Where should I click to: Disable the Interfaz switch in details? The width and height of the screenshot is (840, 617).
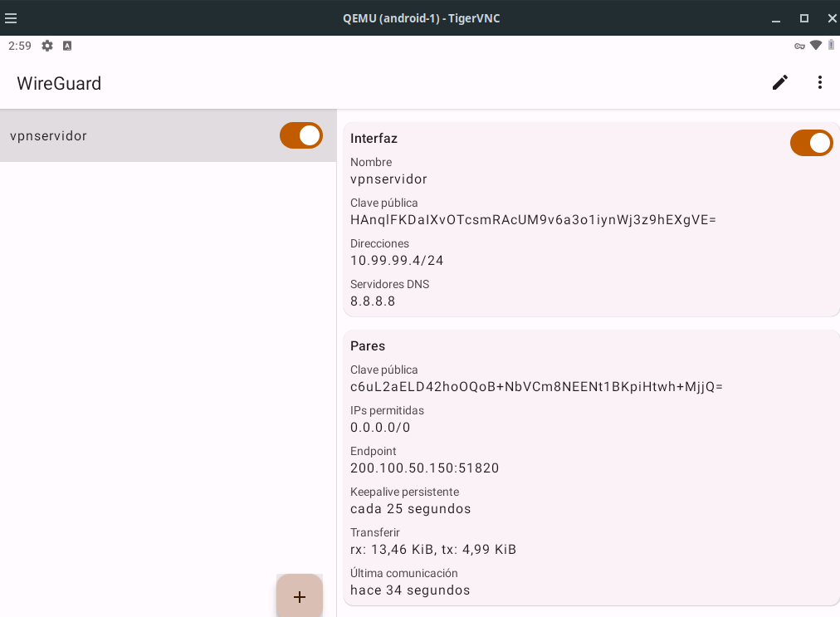click(811, 143)
